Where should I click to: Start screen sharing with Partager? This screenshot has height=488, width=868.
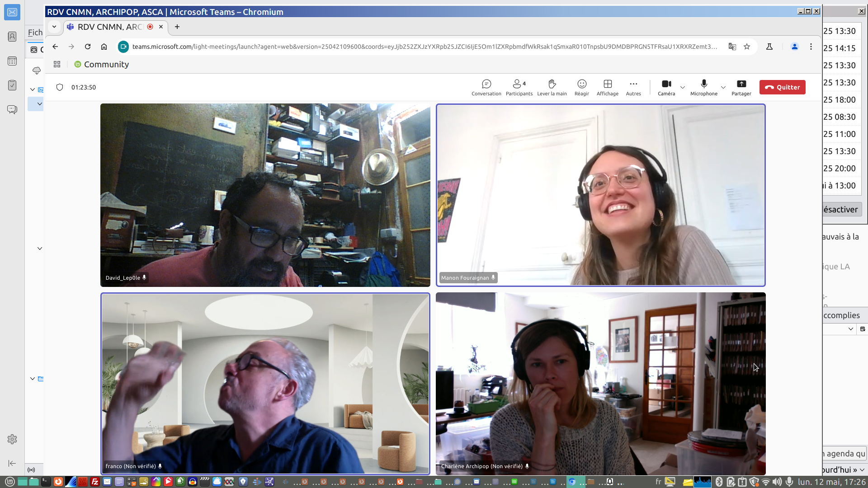(x=741, y=87)
